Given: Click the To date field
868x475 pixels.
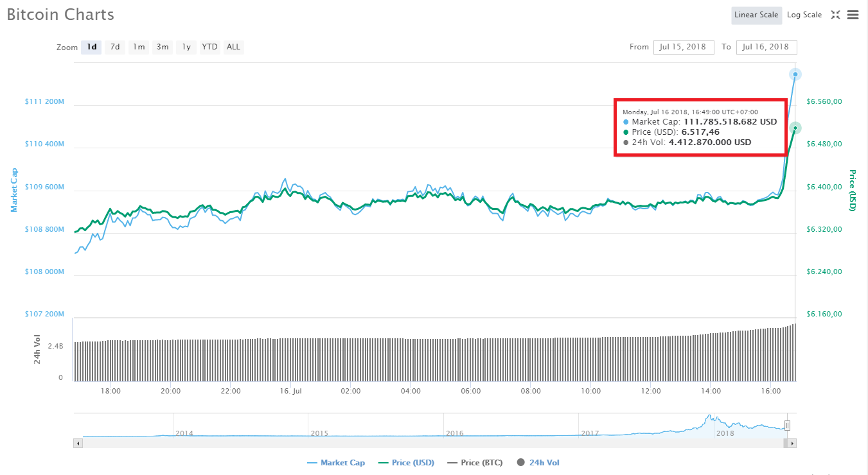Looking at the screenshot, I should [766, 46].
